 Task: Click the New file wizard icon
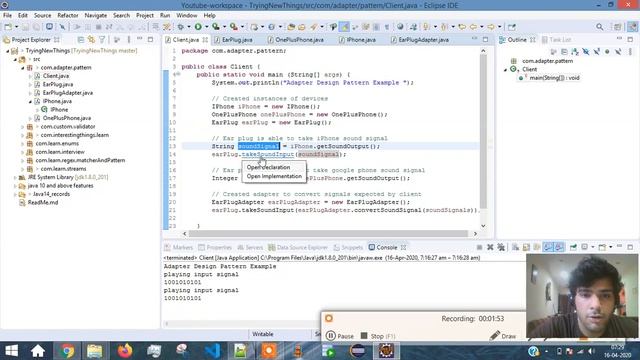[8, 27]
